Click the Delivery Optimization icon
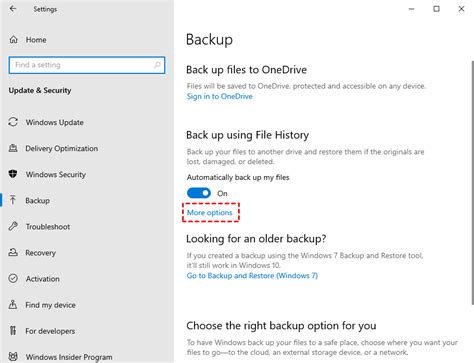474x363 pixels. (13, 148)
